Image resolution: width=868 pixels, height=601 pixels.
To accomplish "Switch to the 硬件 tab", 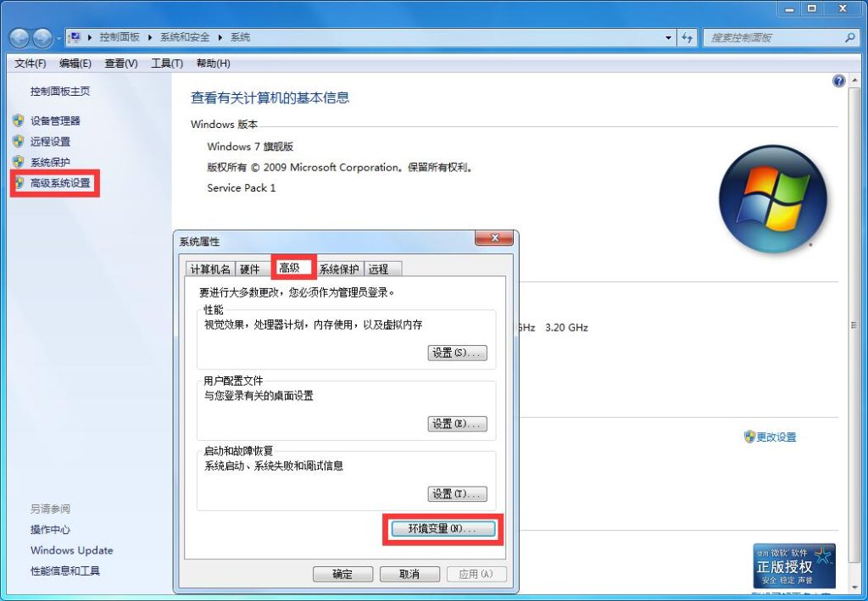I will [250, 269].
